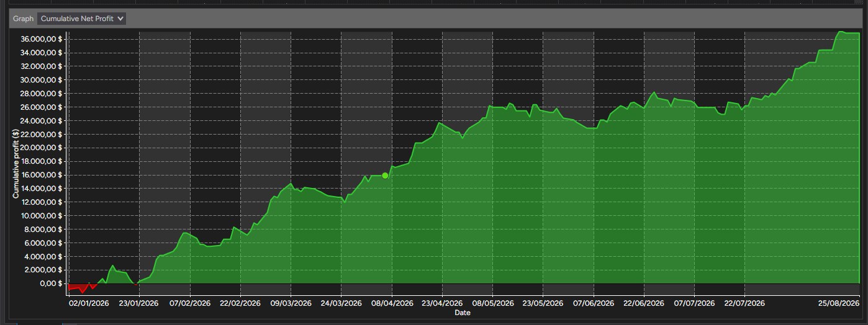868x325 pixels.
Task: Click the 22/06/2026 date label
Action: (644, 303)
